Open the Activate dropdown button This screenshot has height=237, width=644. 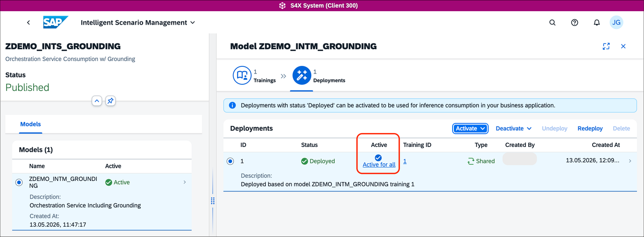(x=470, y=128)
